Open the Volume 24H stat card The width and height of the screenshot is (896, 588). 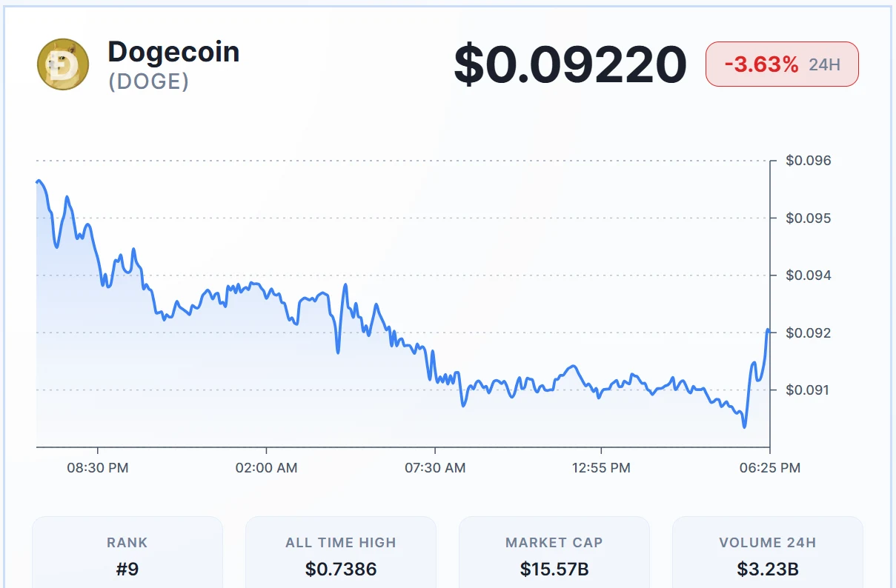click(767, 554)
